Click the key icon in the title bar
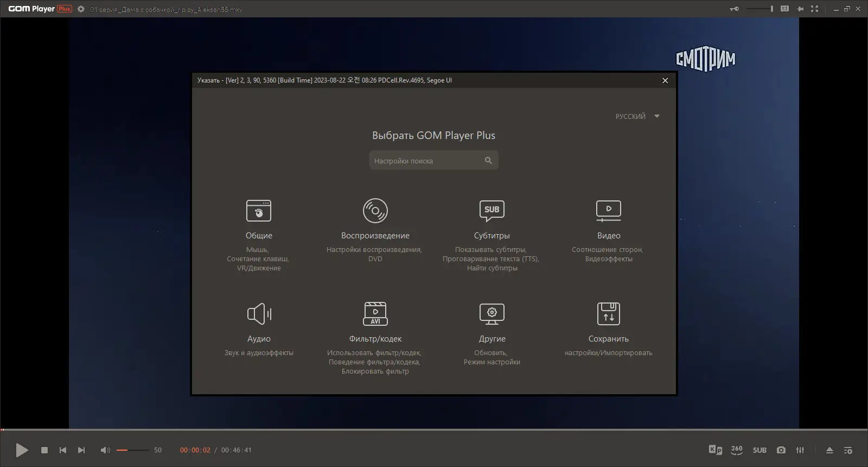 (734, 9)
